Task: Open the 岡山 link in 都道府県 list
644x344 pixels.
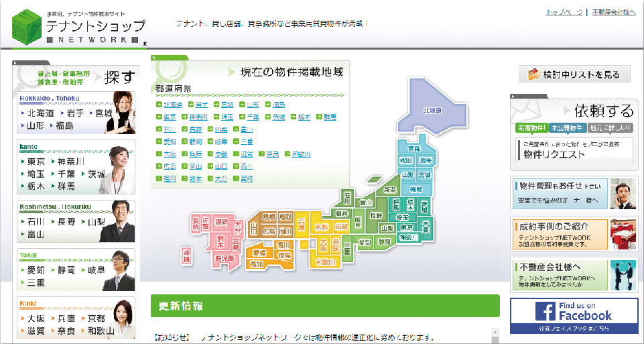Action: point(196,166)
